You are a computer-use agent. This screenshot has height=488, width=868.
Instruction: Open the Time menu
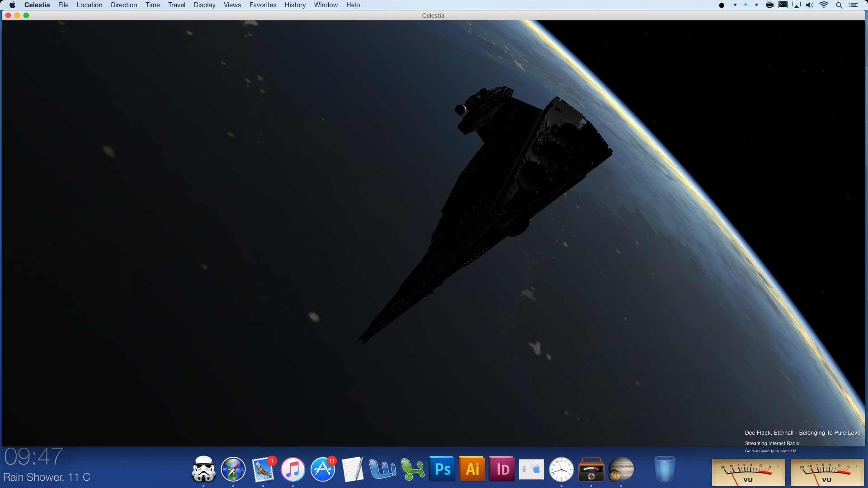[x=153, y=5]
